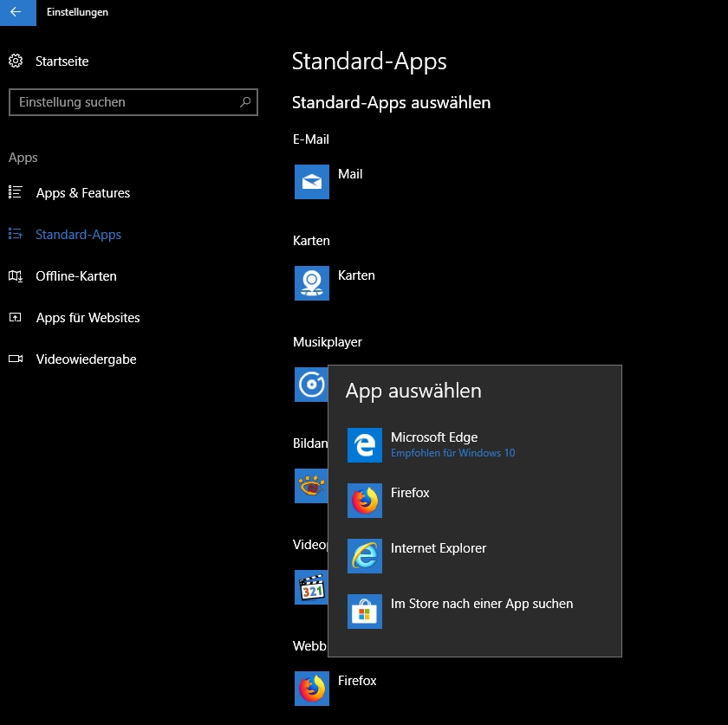
Task: Click the image viewer app icon
Action: (x=310, y=486)
